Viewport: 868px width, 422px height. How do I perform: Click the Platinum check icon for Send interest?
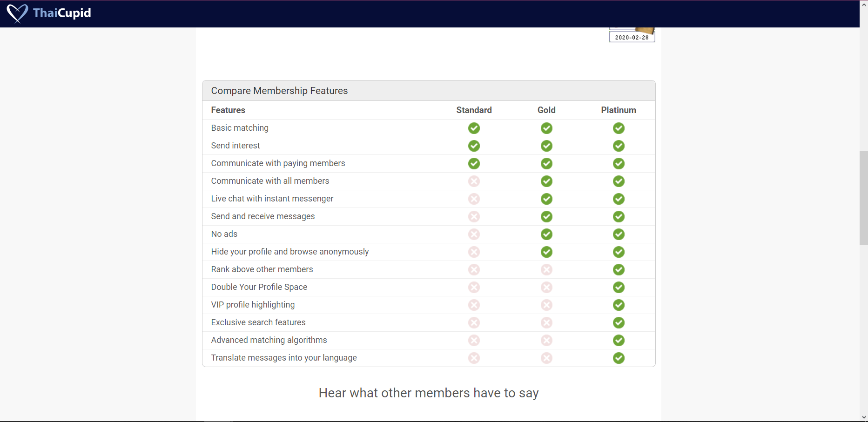(x=619, y=146)
